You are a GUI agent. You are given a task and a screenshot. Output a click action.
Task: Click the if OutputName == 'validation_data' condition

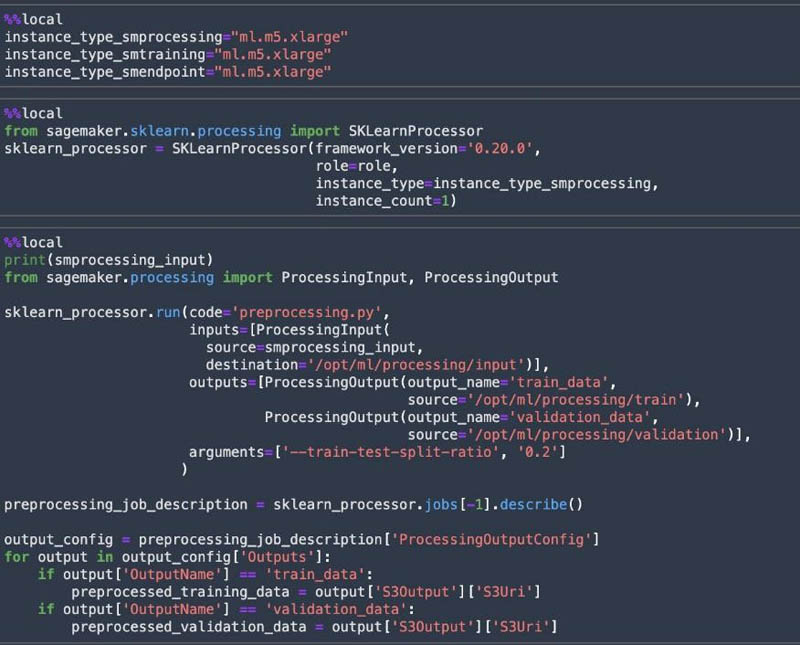pos(226,609)
